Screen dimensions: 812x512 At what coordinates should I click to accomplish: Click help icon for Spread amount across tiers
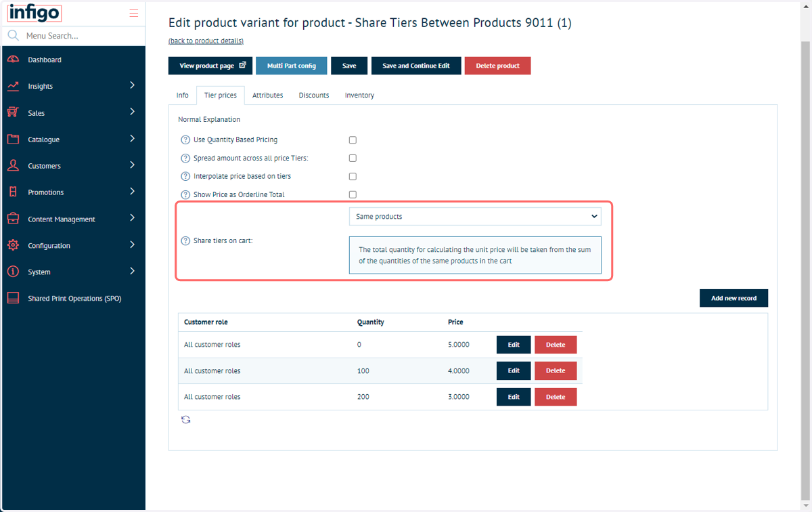pyautogui.click(x=185, y=158)
